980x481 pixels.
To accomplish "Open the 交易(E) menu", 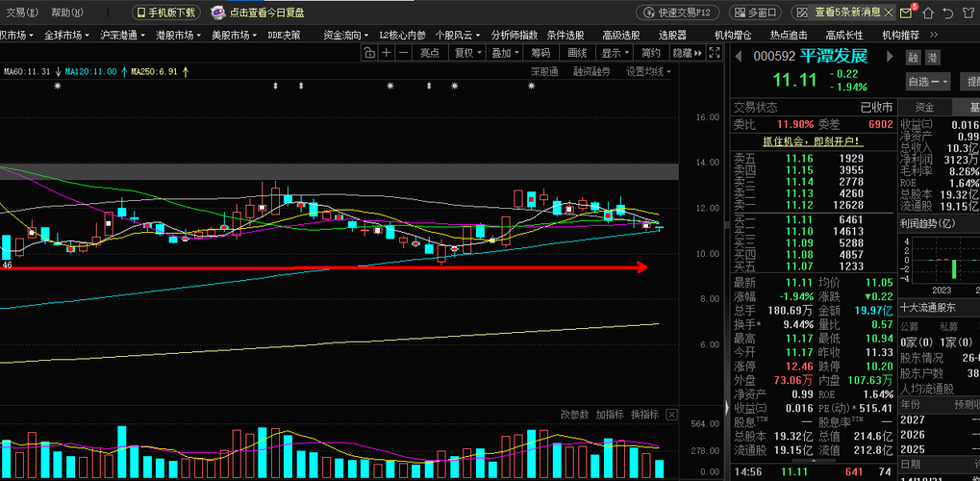I will tap(22, 12).
